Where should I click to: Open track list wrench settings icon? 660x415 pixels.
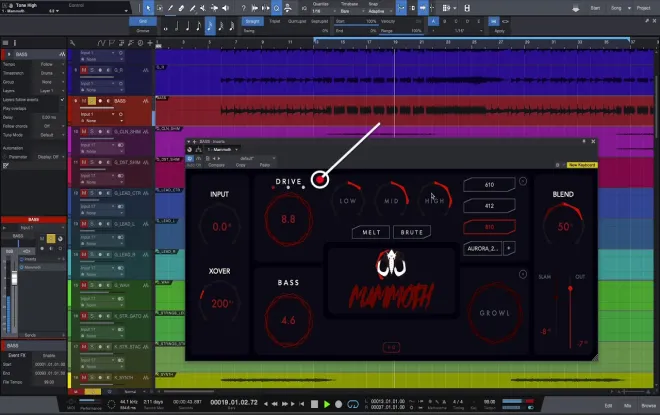(x=72, y=43)
